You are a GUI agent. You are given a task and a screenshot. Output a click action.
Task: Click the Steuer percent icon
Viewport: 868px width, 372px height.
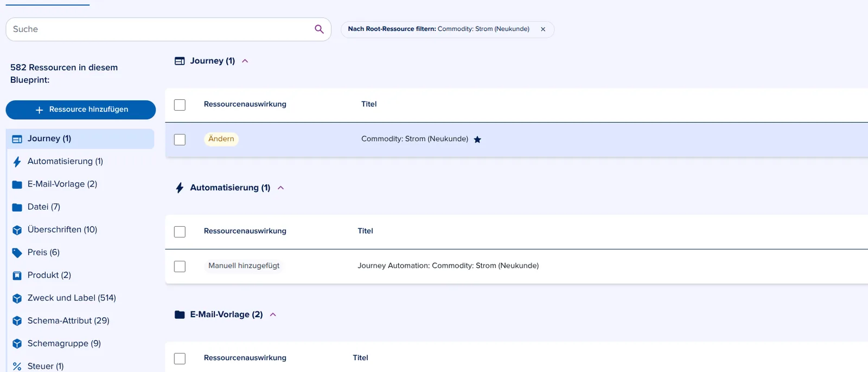[x=17, y=367]
